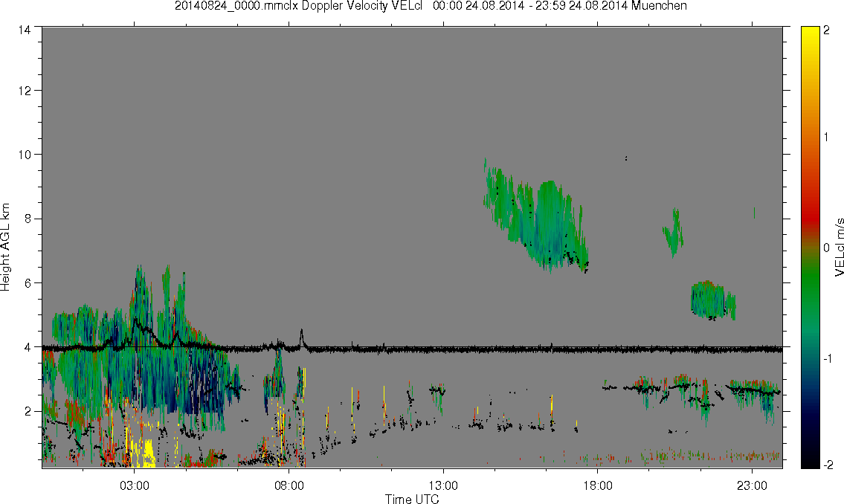
Task: Click the plot title text
Action: click(x=431, y=6)
